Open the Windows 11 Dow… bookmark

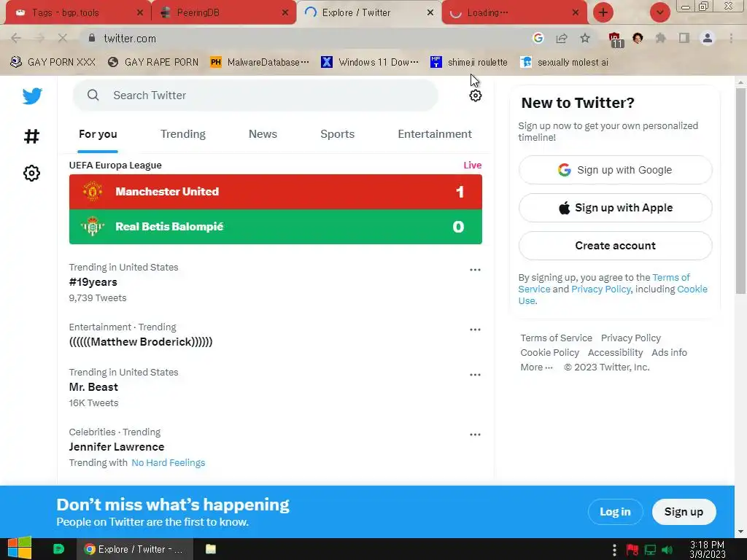tap(370, 63)
